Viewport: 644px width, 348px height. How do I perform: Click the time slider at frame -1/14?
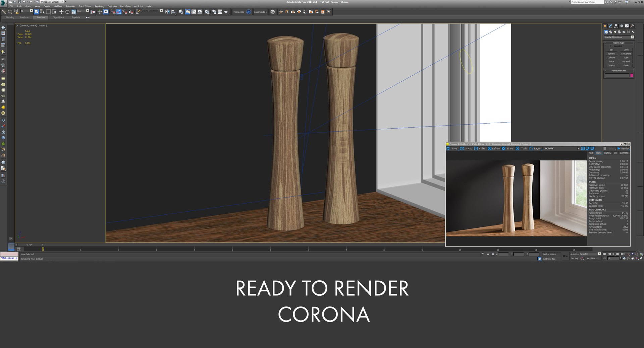tap(30, 245)
